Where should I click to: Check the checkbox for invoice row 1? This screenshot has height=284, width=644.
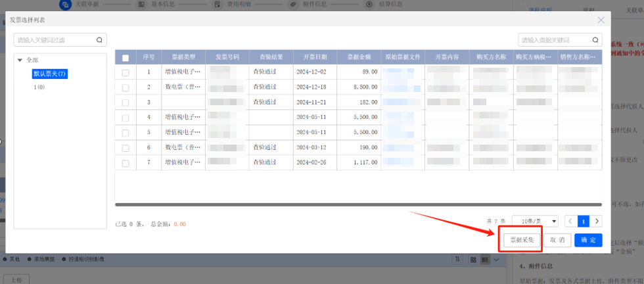126,72
